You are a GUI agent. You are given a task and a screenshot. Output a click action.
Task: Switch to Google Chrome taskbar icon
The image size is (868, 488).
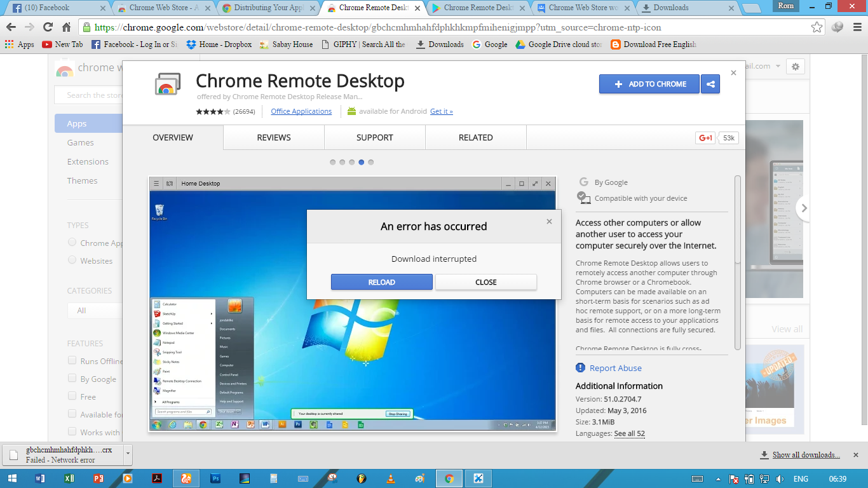point(449,478)
